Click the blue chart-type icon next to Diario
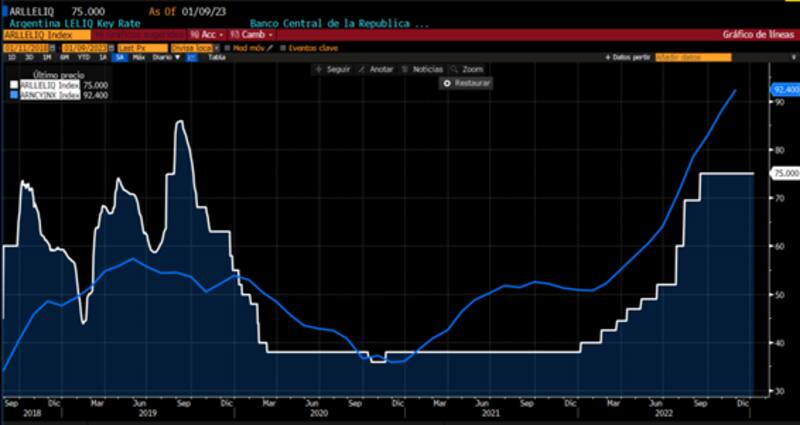The image size is (800, 425). [189, 57]
